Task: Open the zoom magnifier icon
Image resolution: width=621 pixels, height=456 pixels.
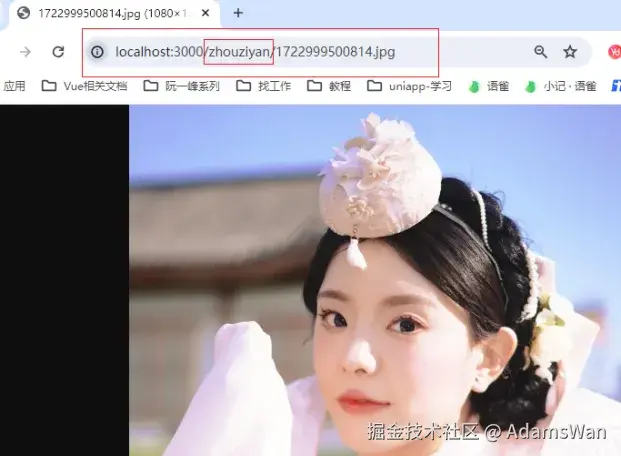Action: (x=541, y=52)
